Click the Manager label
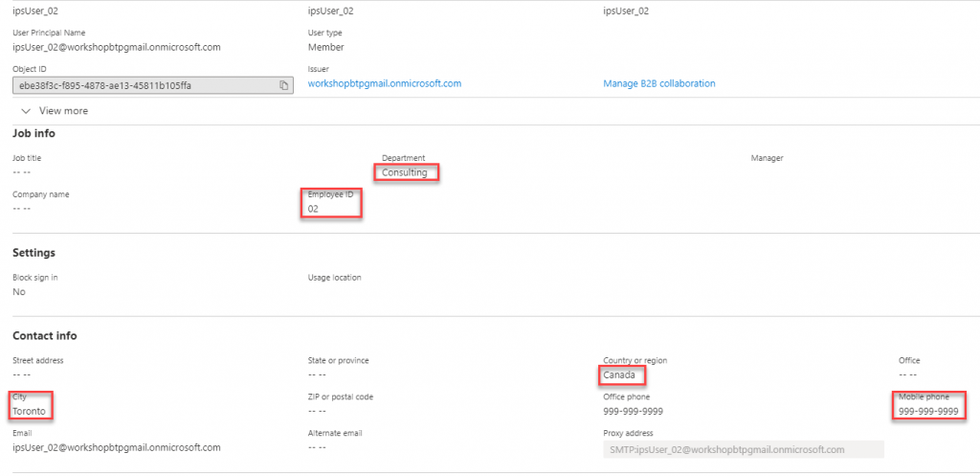 click(x=767, y=158)
